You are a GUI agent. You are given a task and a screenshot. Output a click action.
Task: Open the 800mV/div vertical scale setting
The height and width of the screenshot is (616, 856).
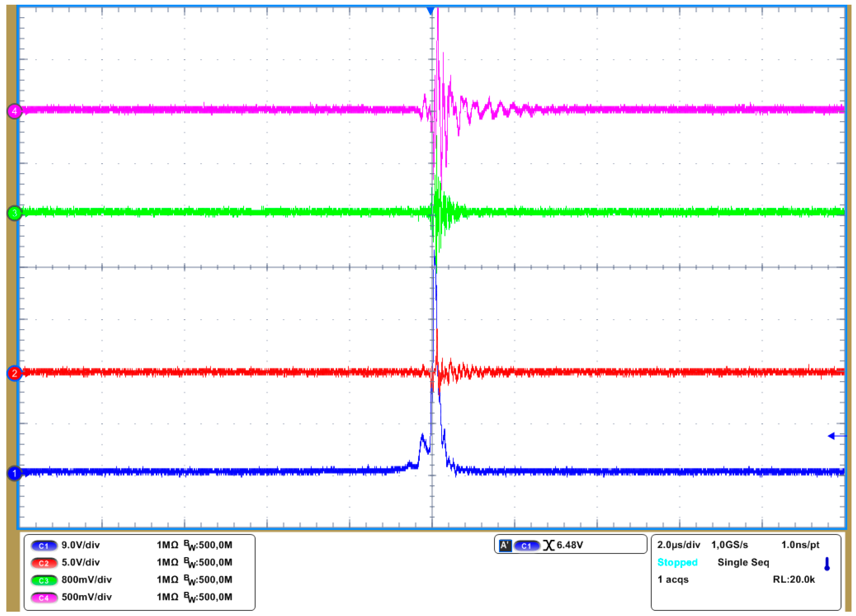(x=87, y=580)
